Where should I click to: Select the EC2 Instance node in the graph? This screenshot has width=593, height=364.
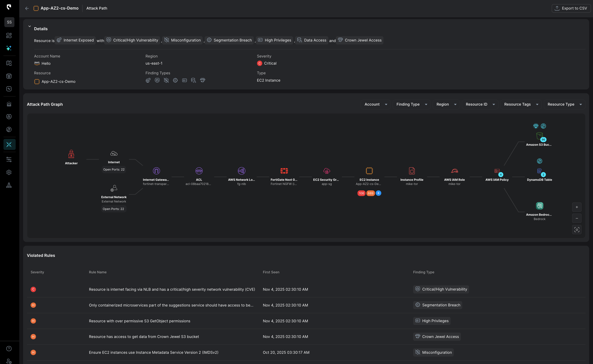pyautogui.click(x=369, y=171)
